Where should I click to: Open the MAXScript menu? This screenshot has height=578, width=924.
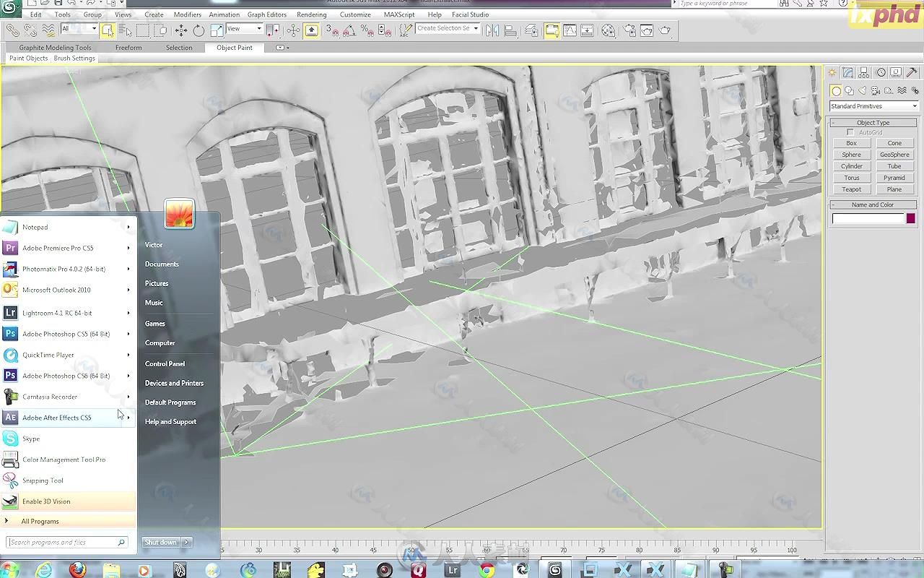399,14
